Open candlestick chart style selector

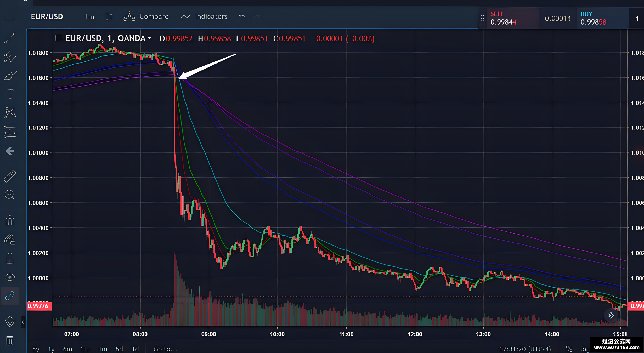[x=109, y=16]
